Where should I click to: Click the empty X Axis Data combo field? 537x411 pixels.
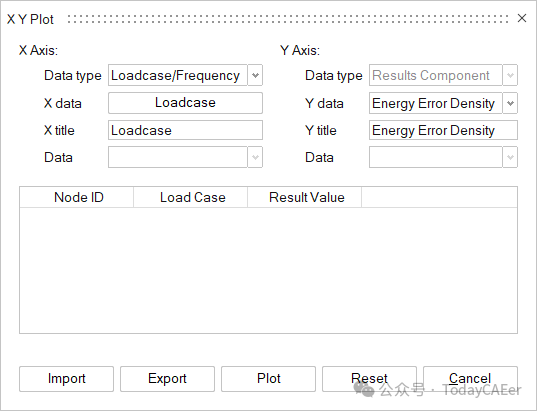pyautogui.click(x=178, y=157)
